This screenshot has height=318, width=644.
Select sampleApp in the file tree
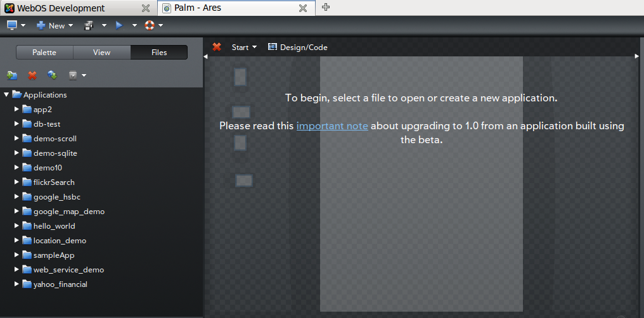54,255
